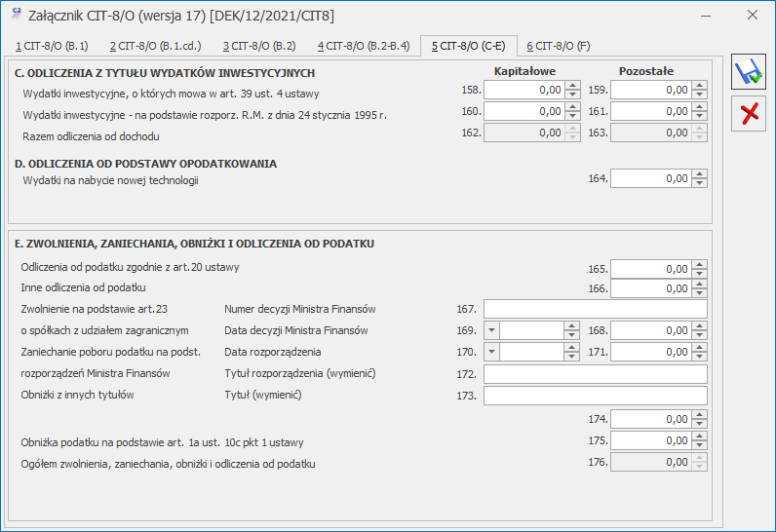Click field 175 Obniżka podatku art. 1a

651,440
